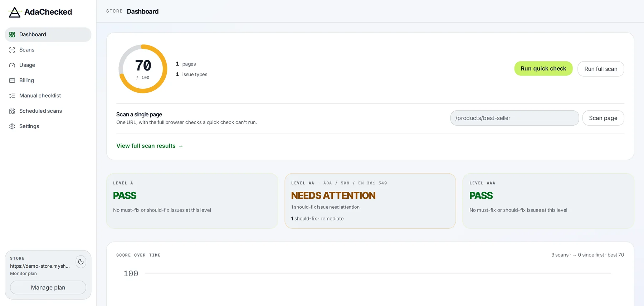Open Settings from the sidebar

pos(48,126)
